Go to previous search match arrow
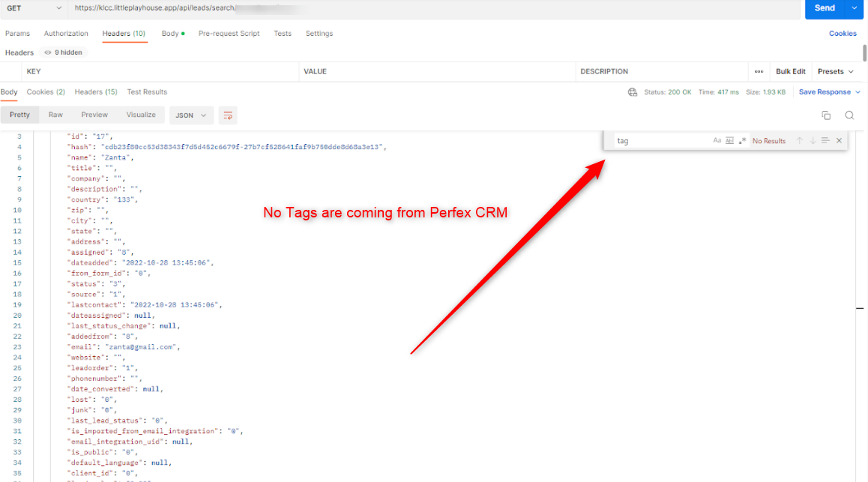868x482 pixels. point(799,141)
